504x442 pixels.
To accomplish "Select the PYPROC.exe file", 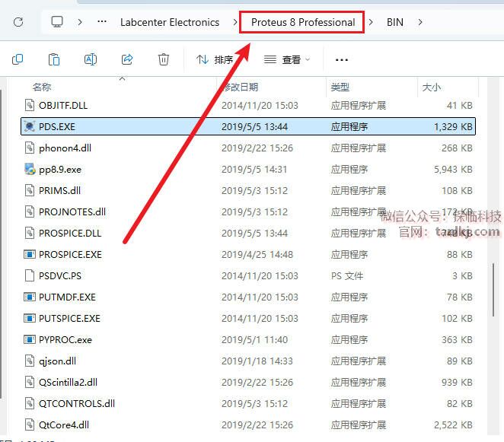I will pos(248,339).
